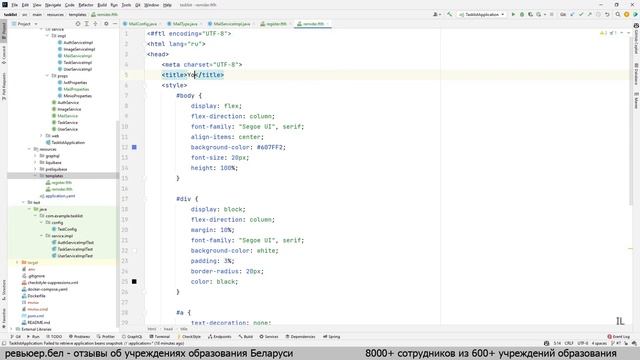Click the Git update project arrow icon
This screenshot has height=360, width=640.
click(x=572, y=14)
